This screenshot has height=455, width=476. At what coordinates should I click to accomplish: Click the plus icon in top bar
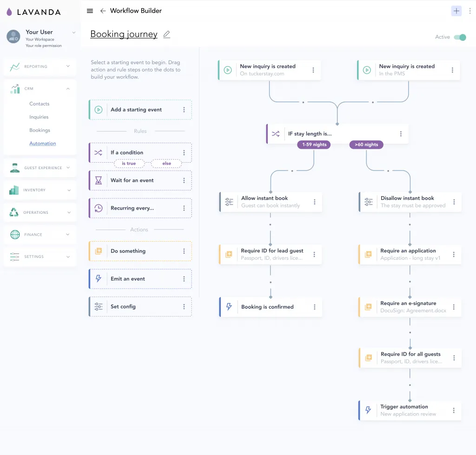click(456, 11)
